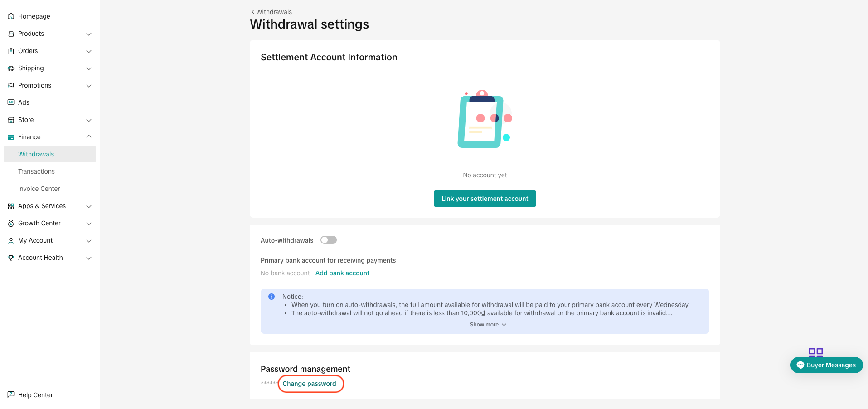This screenshot has height=409, width=868.
Task: Click the Homepage house icon
Action: 11,16
